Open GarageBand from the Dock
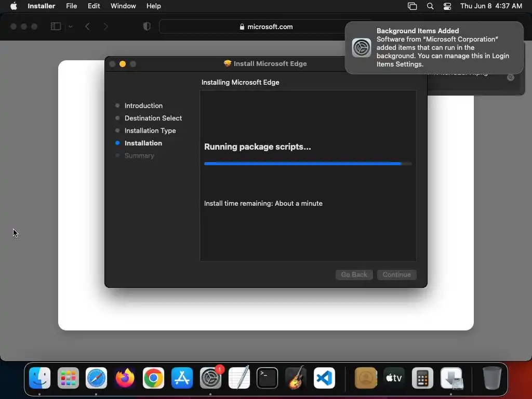The width and height of the screenshot is (532, 399). [296, 378]
